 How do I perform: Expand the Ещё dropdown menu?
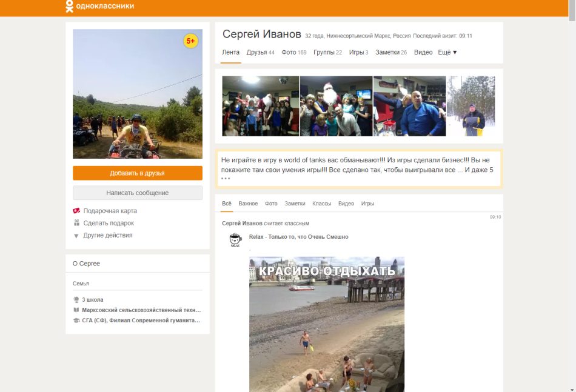point(447,53)
